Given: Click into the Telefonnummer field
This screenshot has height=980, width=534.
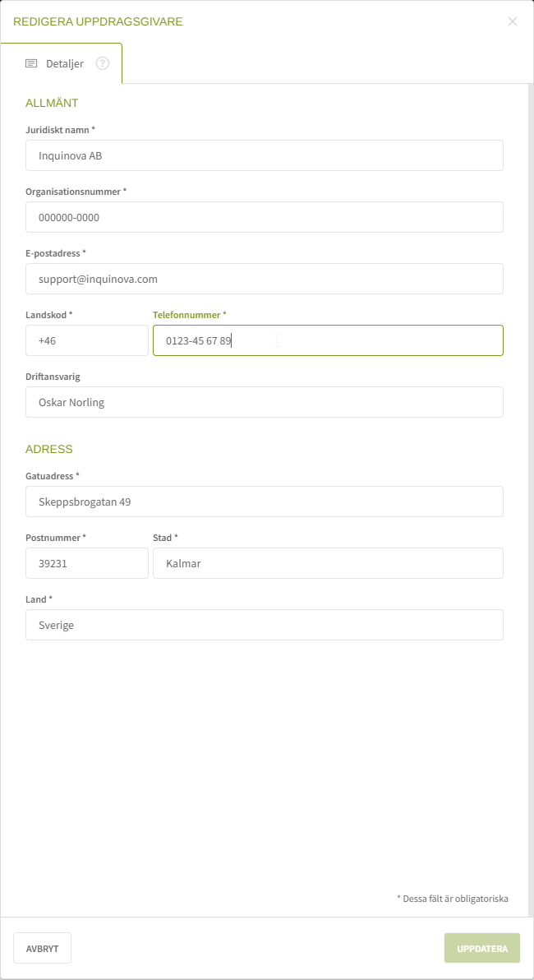Looking at the screenshot, I should (327, 340).
